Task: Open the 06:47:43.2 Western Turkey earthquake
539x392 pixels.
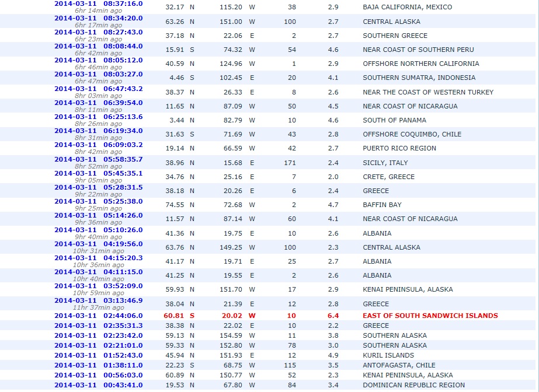Action: click(x=98, y=89)
